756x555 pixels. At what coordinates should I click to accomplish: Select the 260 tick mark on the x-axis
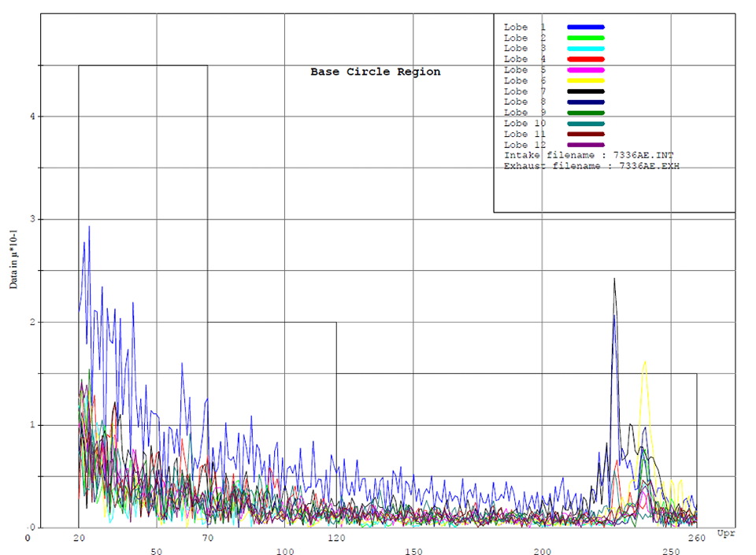coord(696,537)
